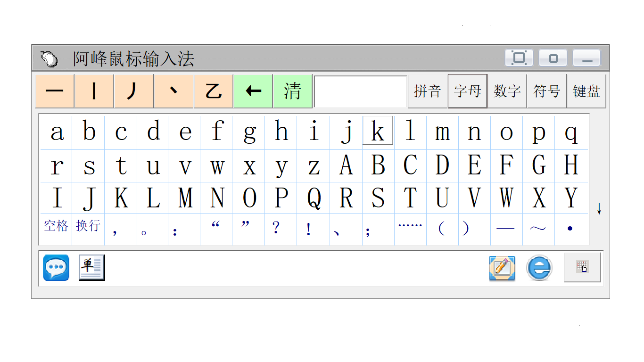This screenshot has width=644, height=362.
Task: Click the mouse logo icon in title bar
Action: point(49,58)
